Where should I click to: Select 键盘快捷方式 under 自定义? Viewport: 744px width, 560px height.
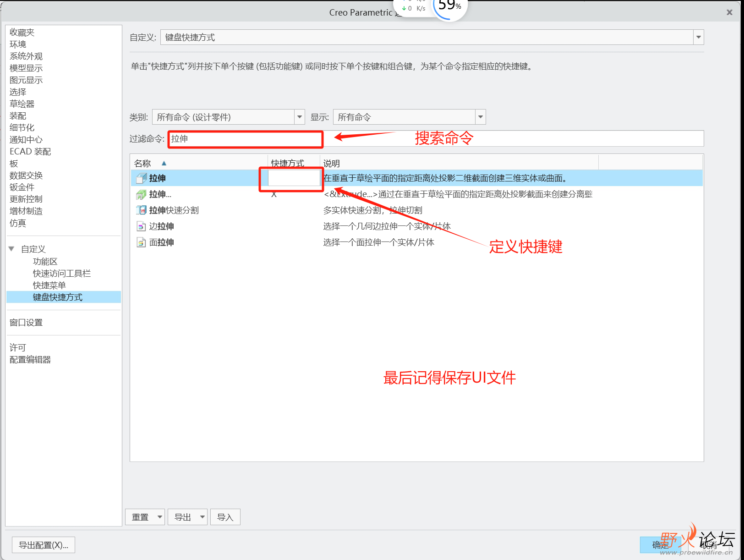pyautogui.click(x=64, y=297)
